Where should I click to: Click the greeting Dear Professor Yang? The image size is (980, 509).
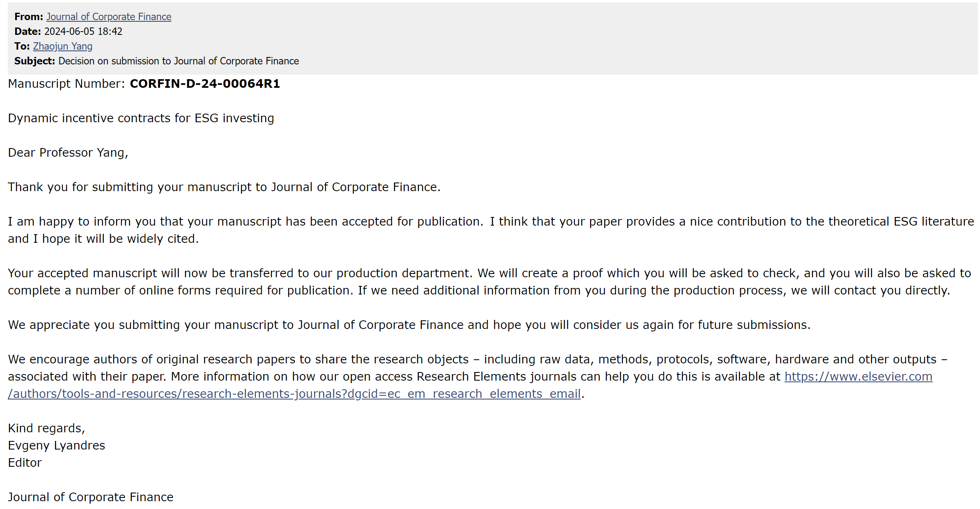(68, 153)
